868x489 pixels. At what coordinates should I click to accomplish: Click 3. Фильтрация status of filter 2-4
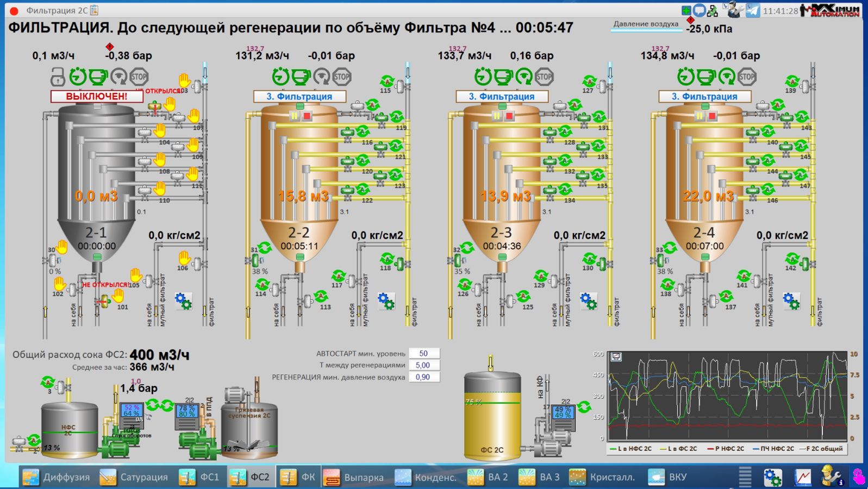pyautogui.click(x=705, y=96)
